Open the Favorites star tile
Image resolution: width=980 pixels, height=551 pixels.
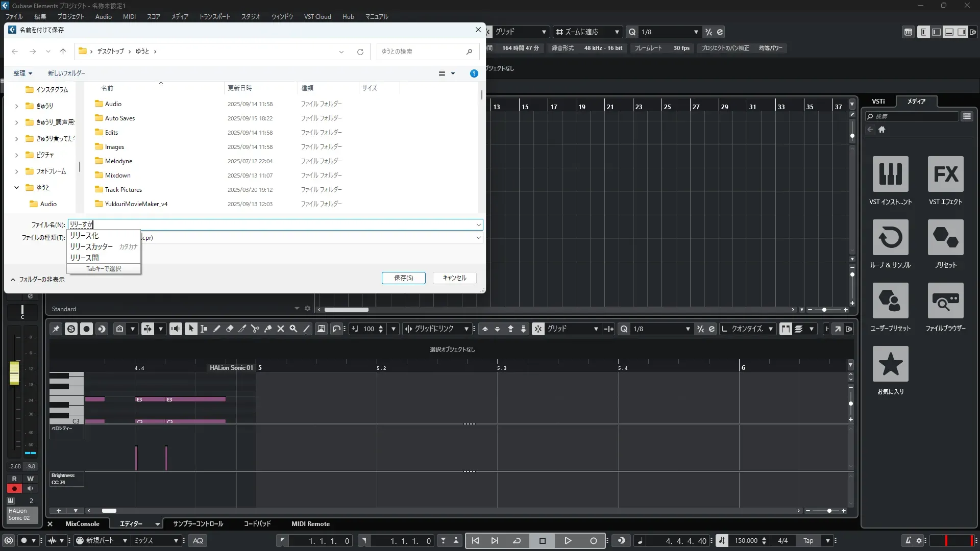(890, 364)
